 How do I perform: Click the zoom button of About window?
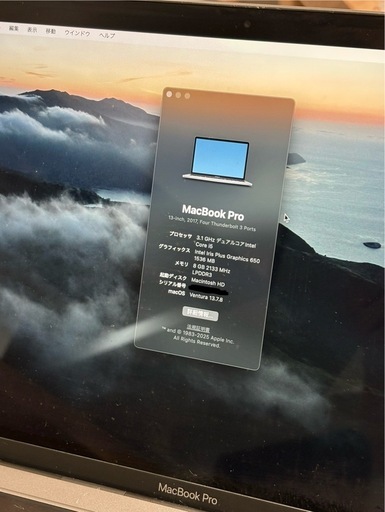pos(187,96)
